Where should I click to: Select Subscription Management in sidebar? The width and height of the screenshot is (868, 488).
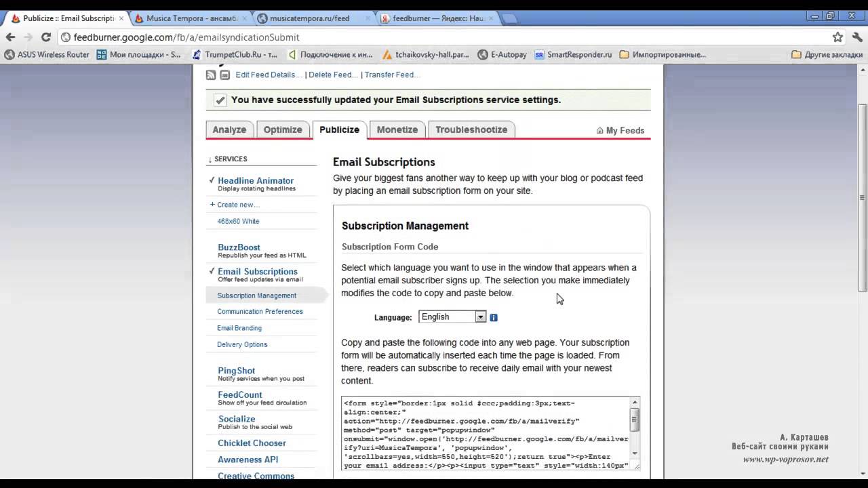coord(256,296)
